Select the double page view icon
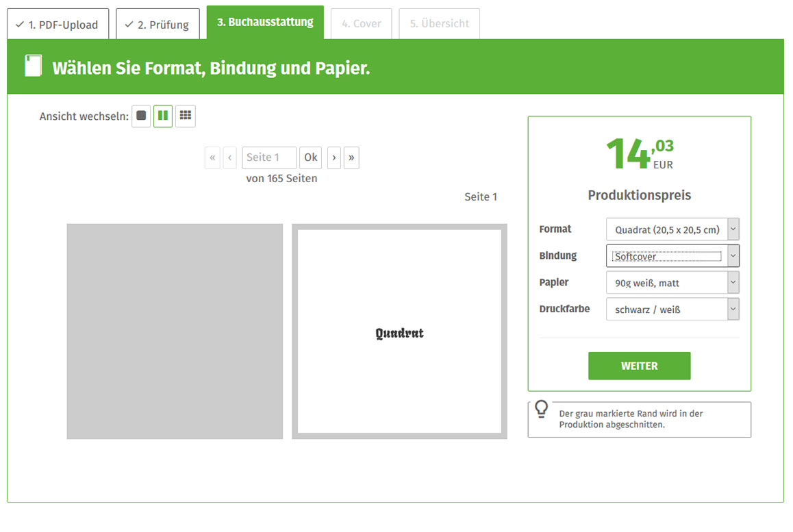The height and width of the screenshot is (532, 793). (163, 116)
